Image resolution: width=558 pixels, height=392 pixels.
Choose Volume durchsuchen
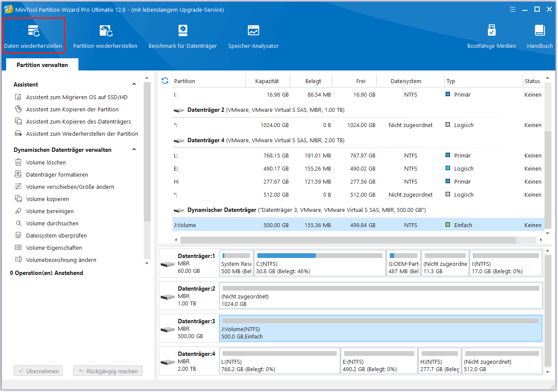[47, 224]
